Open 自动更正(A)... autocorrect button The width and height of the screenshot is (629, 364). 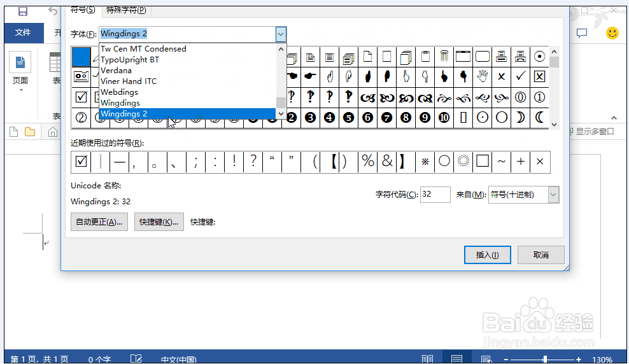99,222
